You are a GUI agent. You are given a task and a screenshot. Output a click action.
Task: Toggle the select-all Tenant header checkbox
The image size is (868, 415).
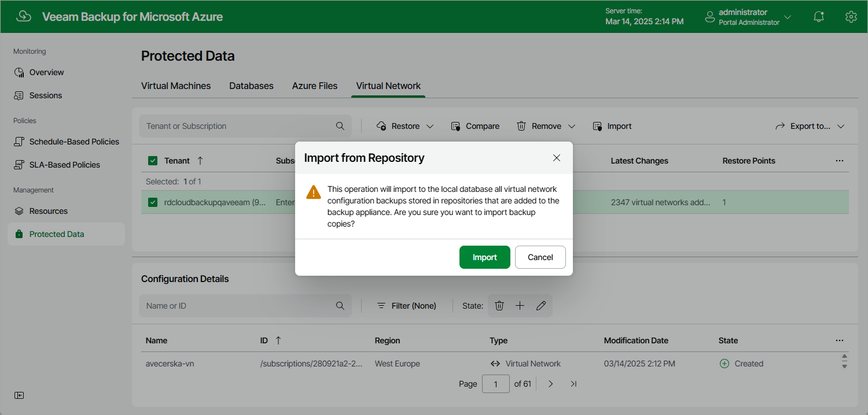tap(153, 161)
